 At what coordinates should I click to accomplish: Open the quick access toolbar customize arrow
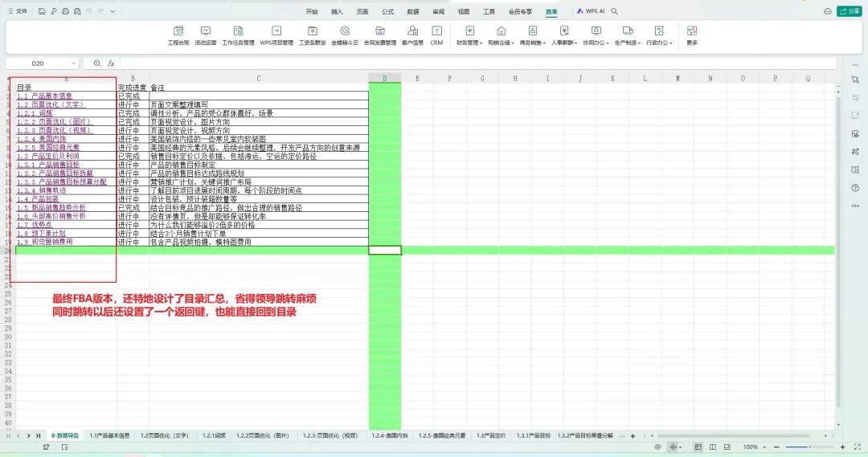[x=113, y=11]
